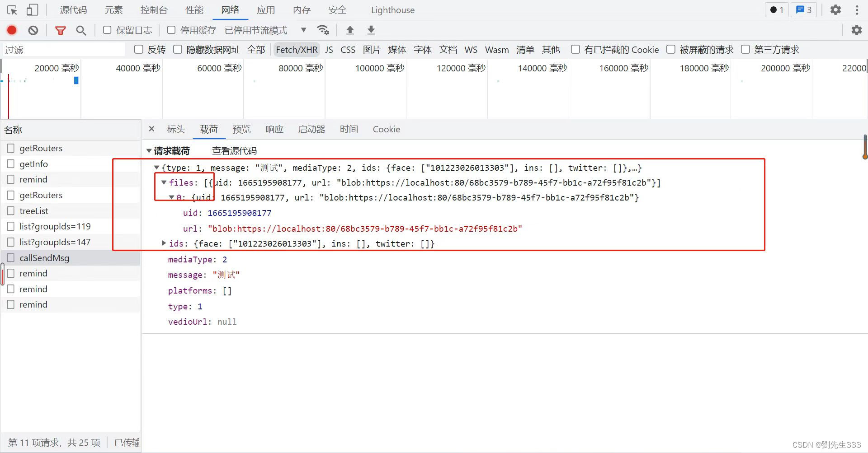The height and width of the screenshot is (453, 868).
Task: Open DevTools more options menu
Action: [857, 10]
